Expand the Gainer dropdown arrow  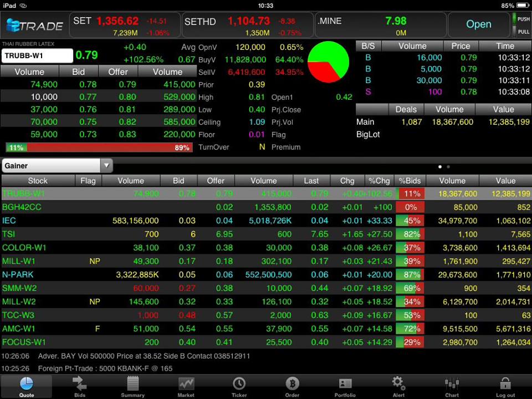pos(106,166)
